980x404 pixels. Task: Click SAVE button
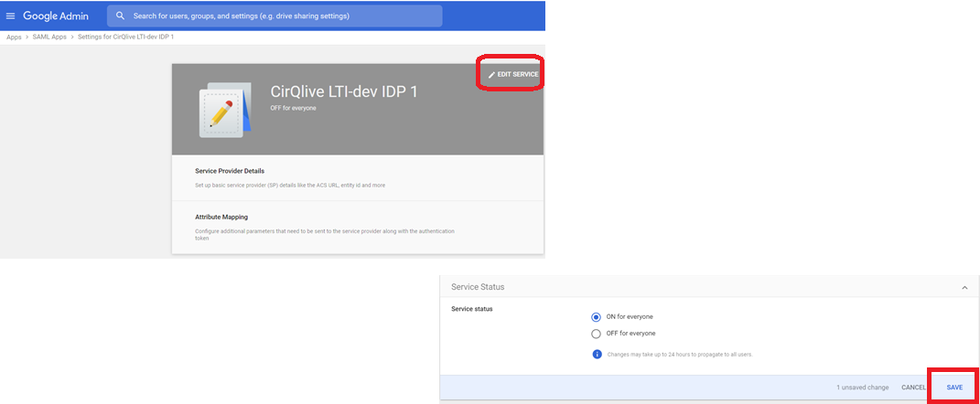tap(954, 388)
